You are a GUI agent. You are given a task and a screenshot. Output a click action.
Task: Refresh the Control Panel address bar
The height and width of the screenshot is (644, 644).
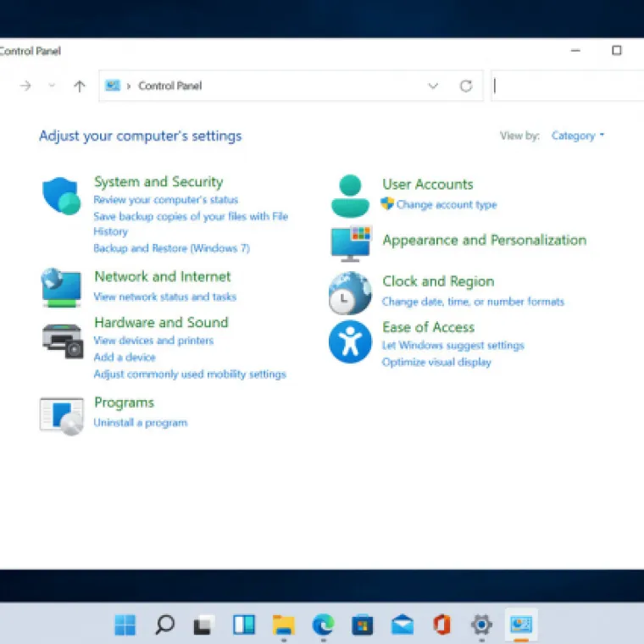[x=465, y=86]
